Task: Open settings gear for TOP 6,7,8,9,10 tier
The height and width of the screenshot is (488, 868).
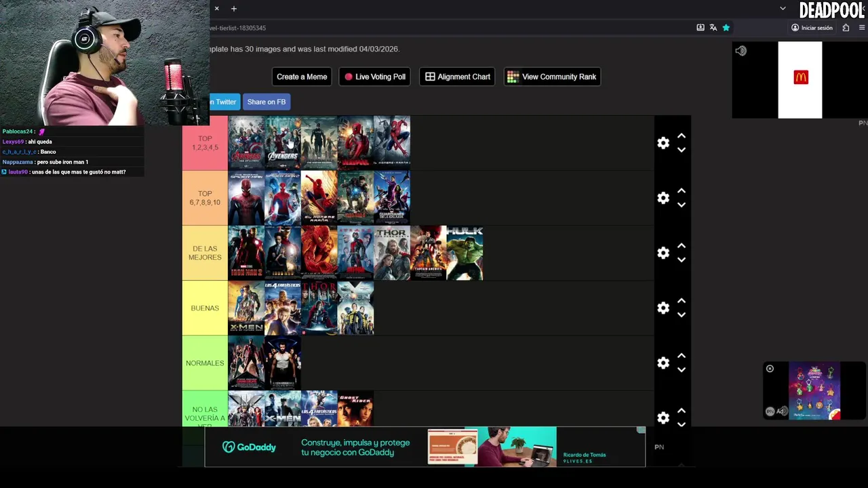Action: (x=663, y=198)
